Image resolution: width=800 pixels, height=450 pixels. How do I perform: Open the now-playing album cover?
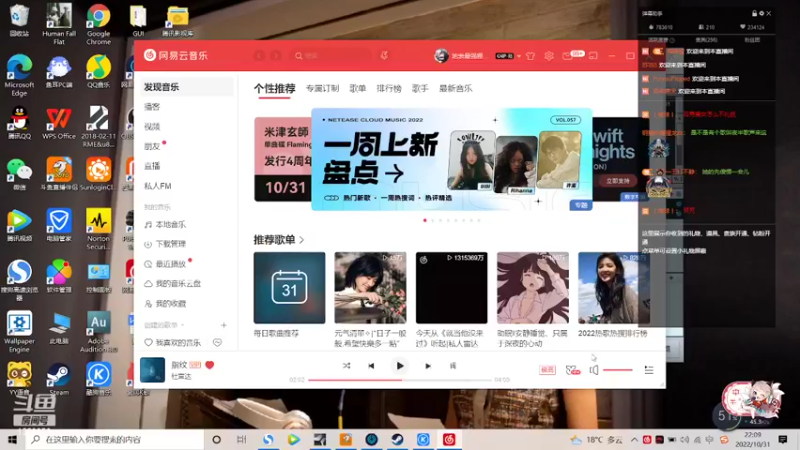[153, 370]
